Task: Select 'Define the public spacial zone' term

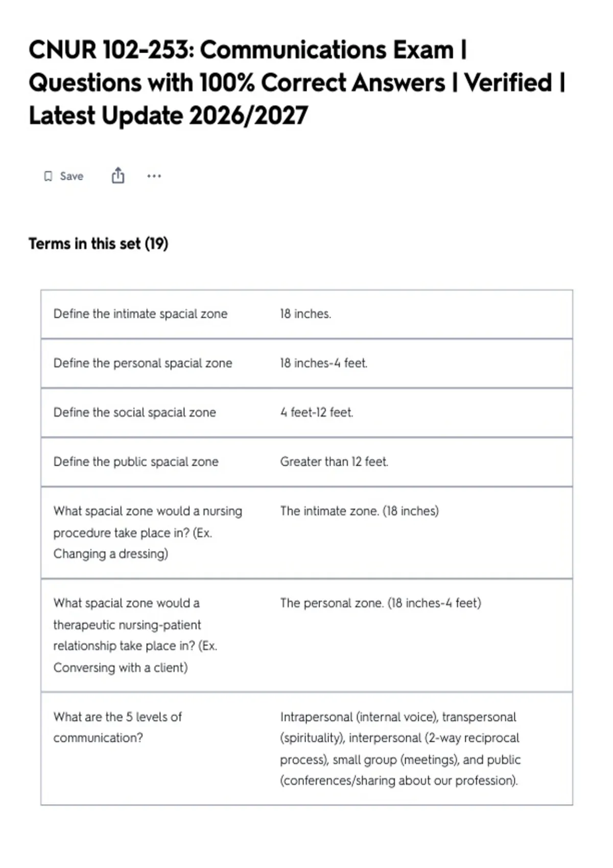Action: (136, 462)
